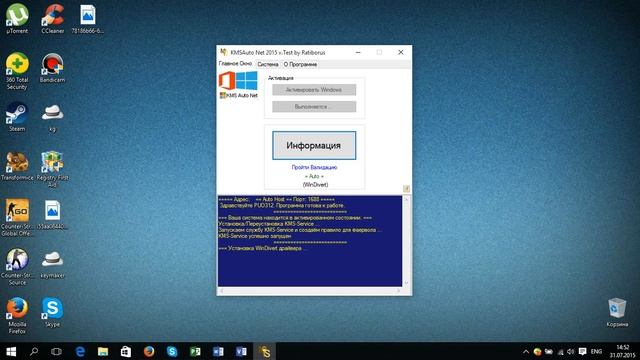The height and width of the screenshot is (360, 640).
Task: Click log line 'Установка WinDivert драйвера'
Action: (x=262, y=248)
